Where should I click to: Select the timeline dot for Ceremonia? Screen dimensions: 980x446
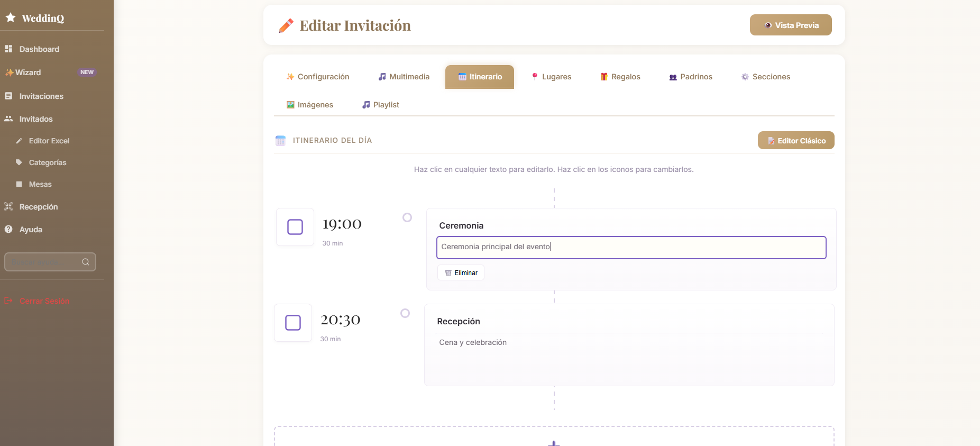(x=407, y=217)
